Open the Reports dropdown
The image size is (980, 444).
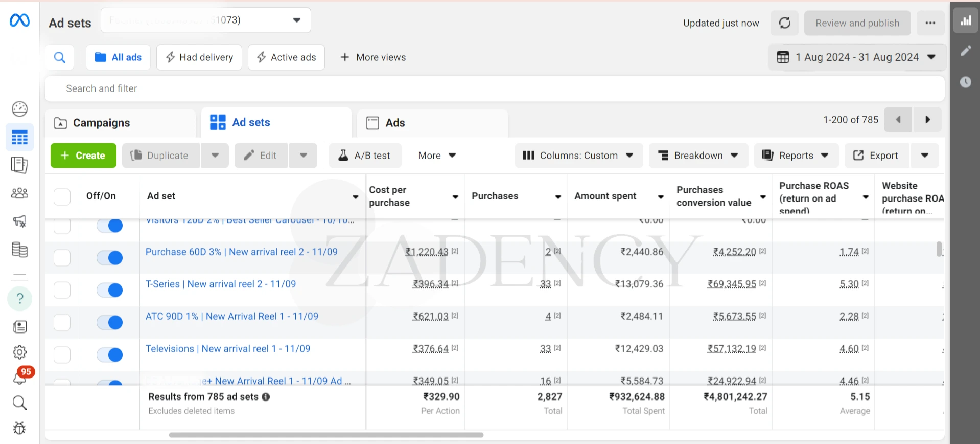(x=796, y=156)
